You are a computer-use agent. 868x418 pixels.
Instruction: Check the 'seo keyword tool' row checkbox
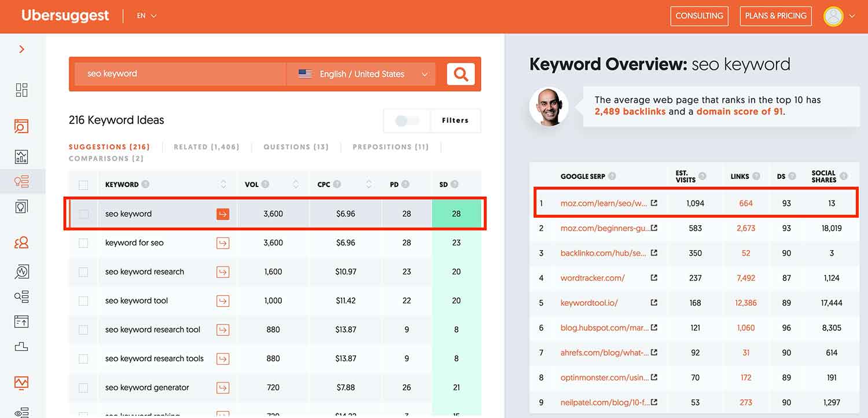tap(83, 301)
